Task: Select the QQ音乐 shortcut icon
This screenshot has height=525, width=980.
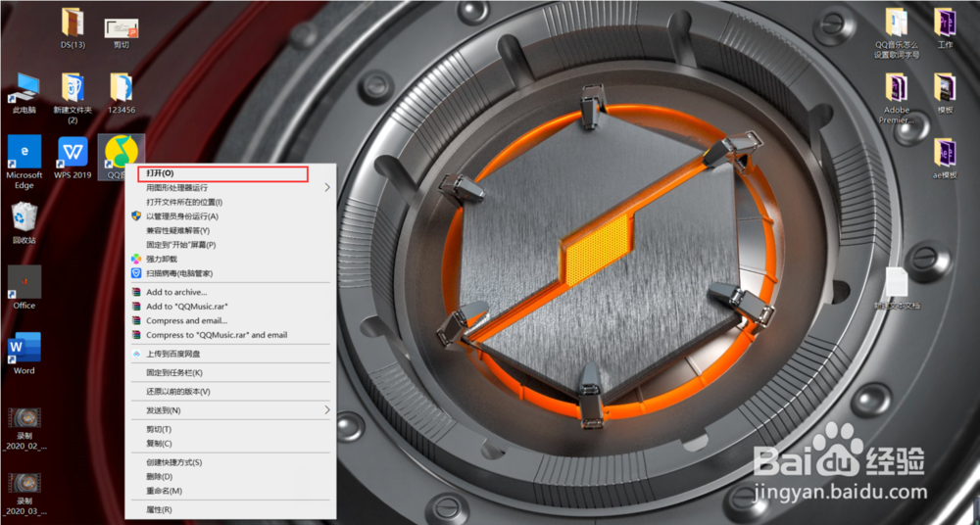Action: click(121, 151)
